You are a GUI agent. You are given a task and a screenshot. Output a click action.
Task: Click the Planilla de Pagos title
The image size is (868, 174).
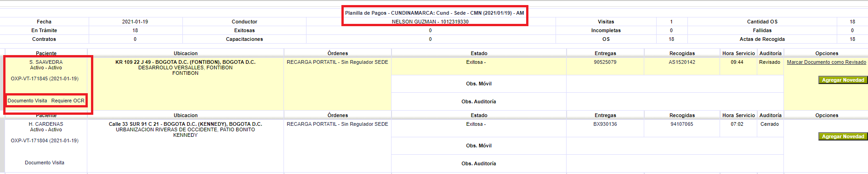pos(435,13)
